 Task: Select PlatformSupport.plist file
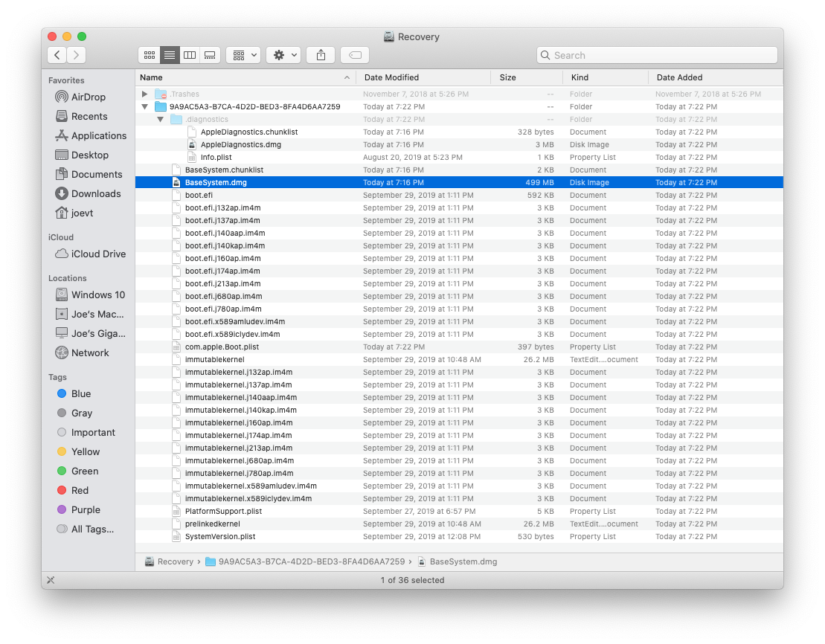459,512
